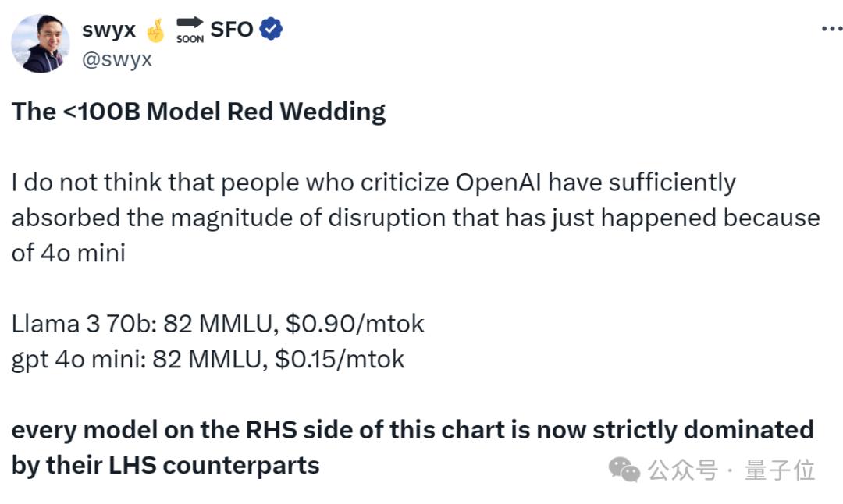
Task: Click the 量子位 account name
Action: click(780, 470)
